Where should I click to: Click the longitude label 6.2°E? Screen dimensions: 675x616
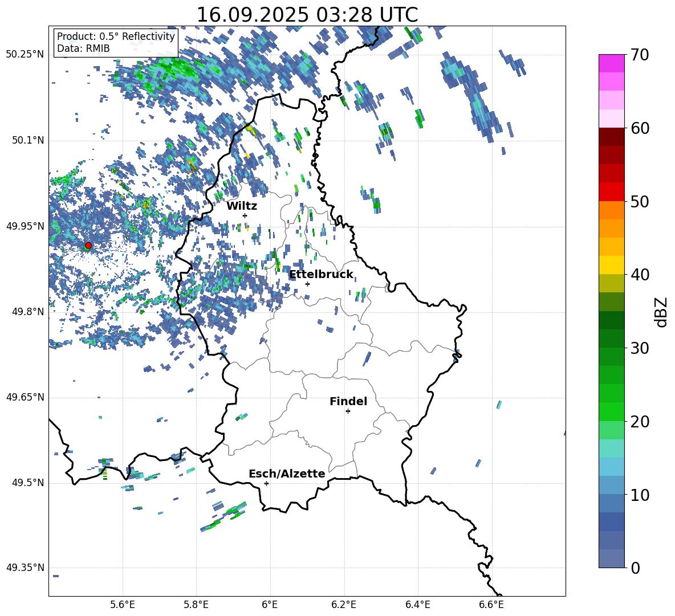pyautogui.click(x=344, y=605)
